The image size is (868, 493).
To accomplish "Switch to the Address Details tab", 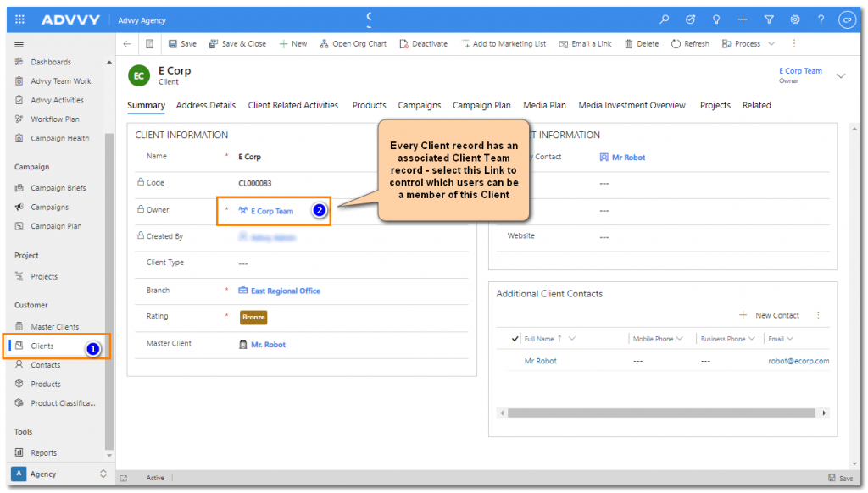I will click(x=206, y=106).
